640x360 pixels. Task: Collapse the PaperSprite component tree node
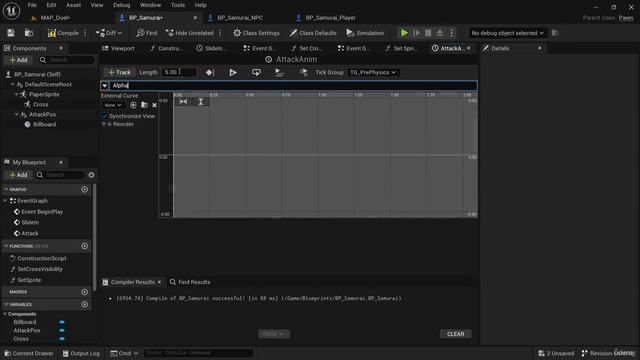[17, 94]
